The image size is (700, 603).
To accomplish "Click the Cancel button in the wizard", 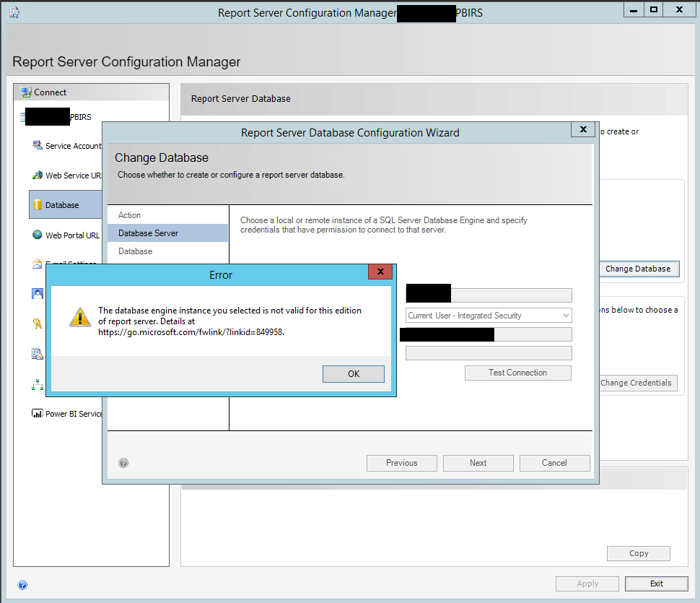I will click(x=554, y=463).
